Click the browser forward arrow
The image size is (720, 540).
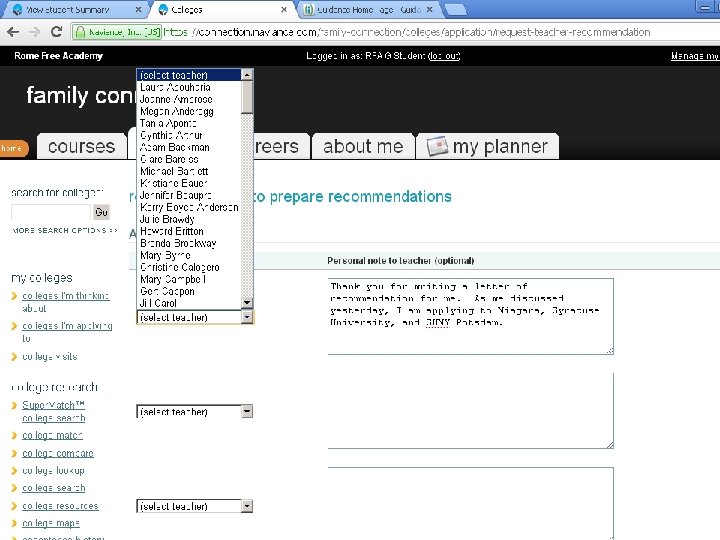[34, 32]
